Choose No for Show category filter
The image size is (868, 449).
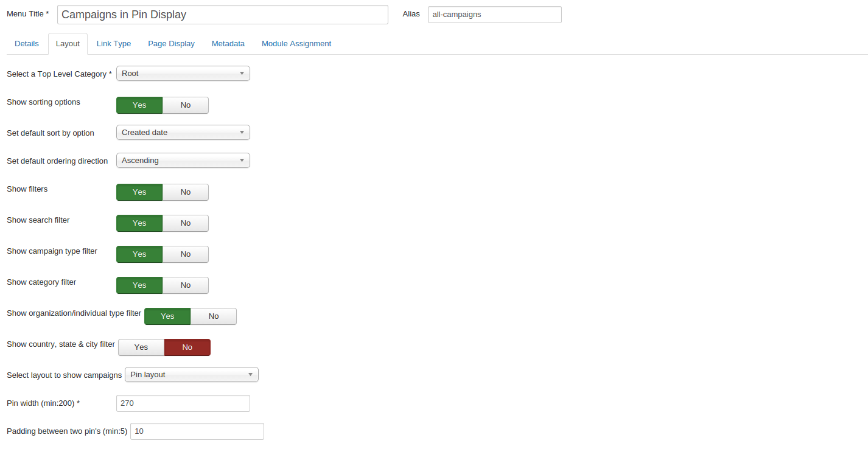tap(186, 285)
